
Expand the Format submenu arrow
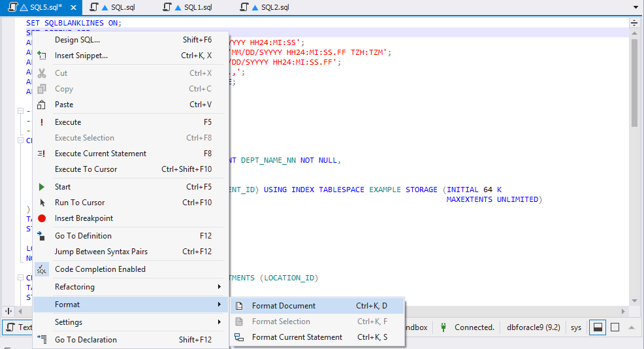point(219,304)
